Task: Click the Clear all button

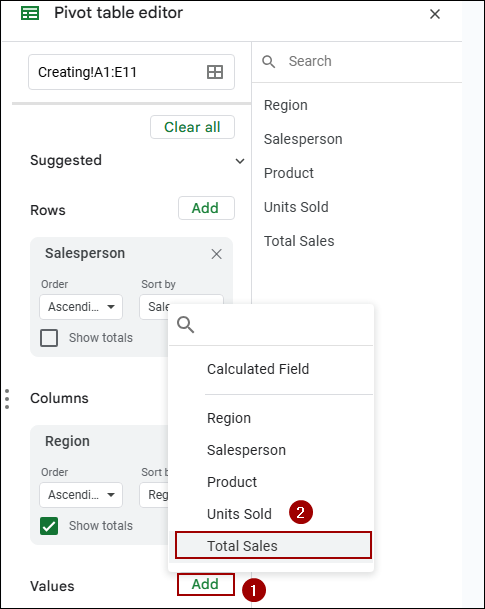Action: 192,127
